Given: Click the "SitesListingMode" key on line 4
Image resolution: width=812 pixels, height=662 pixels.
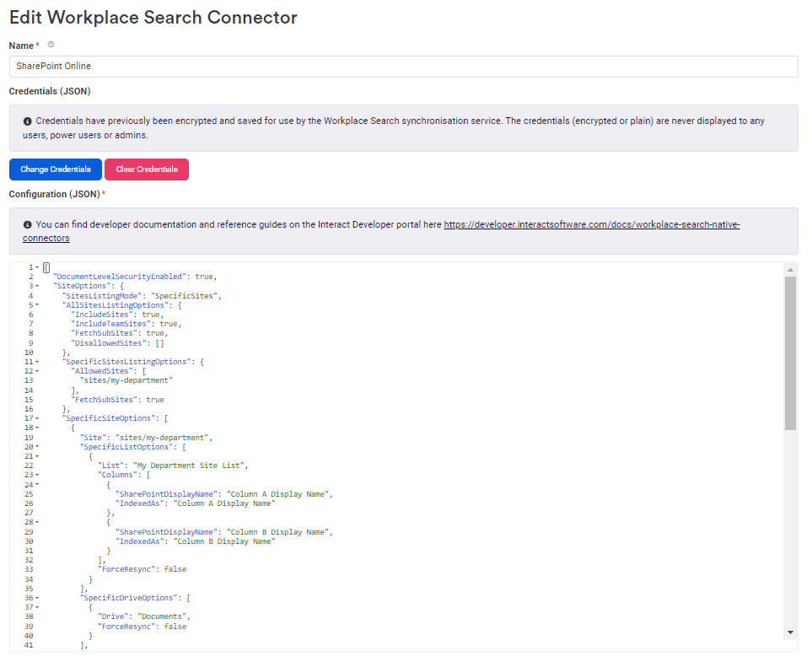Looking at the screenshot, I should [101, 296].
